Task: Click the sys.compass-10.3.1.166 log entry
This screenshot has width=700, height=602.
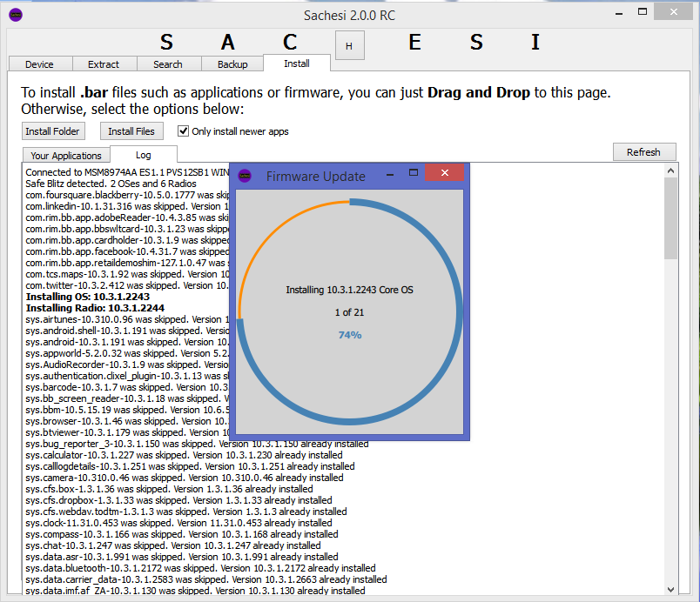Action: [182, 534]
